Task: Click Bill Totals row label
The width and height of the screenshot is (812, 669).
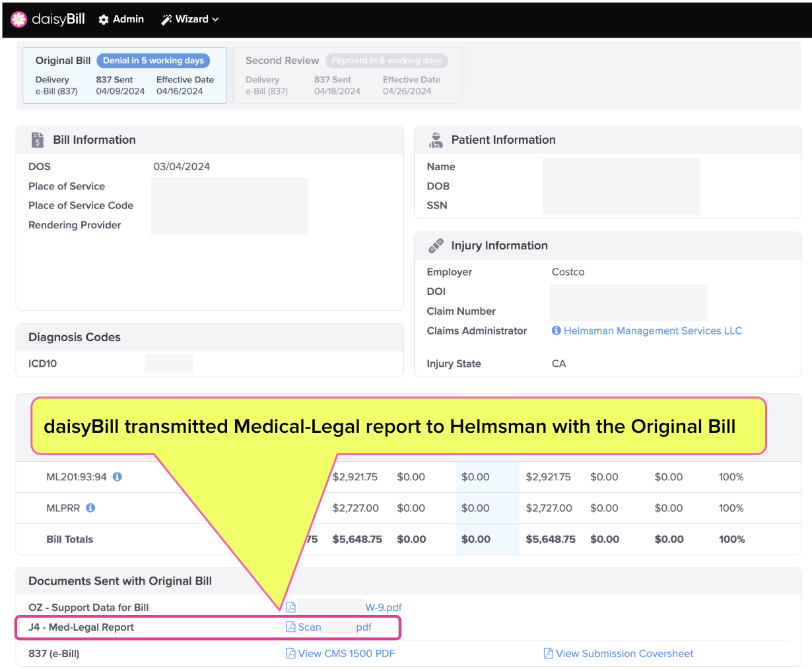Action: tap(70, 539)
